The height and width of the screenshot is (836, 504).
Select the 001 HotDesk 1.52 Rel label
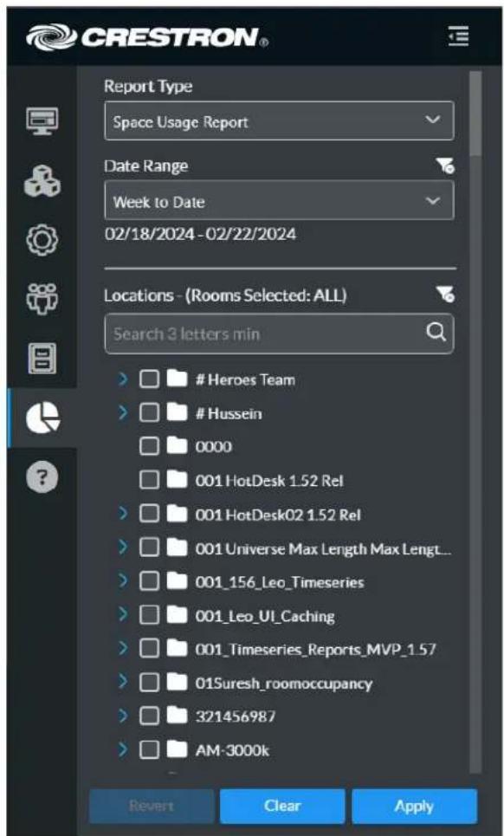[x=269, y=481]
